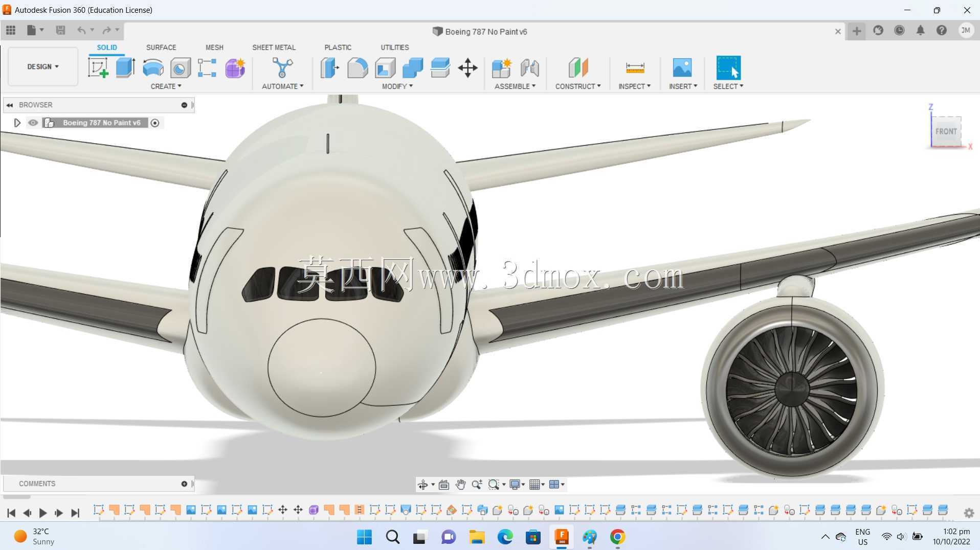Open the SELECT dropdown menu
This screenshot has width=980, height=550.
click(728, 86)
